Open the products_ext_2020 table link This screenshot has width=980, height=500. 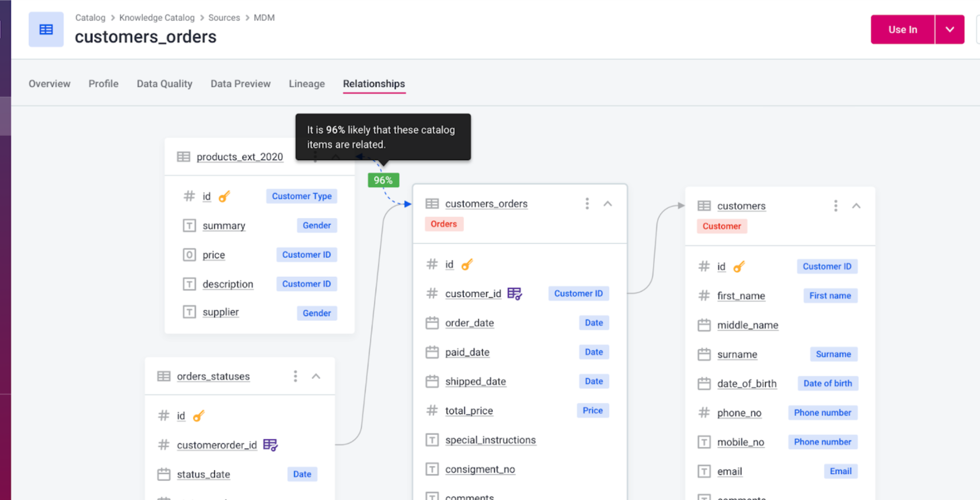[x=240, y=157]
